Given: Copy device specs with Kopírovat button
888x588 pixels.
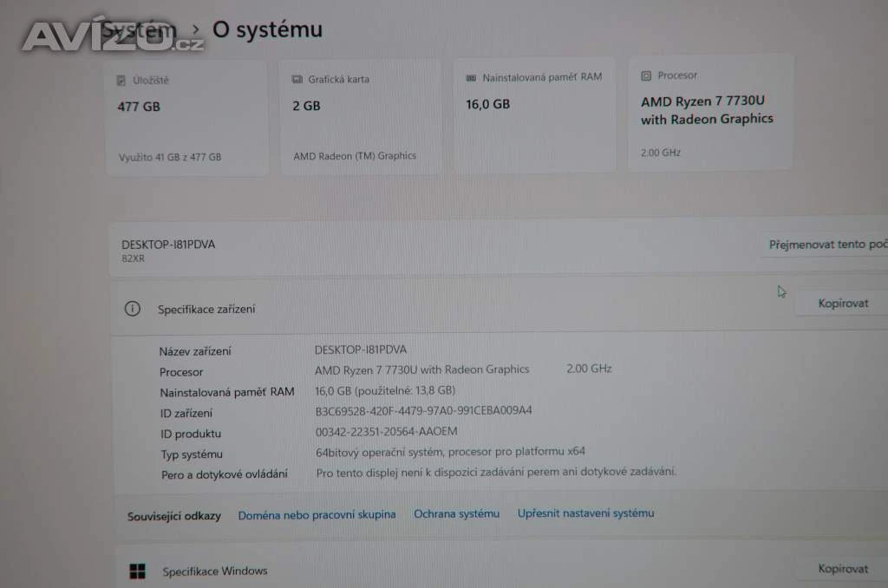Looking at the screenshot, I should 842,303.
